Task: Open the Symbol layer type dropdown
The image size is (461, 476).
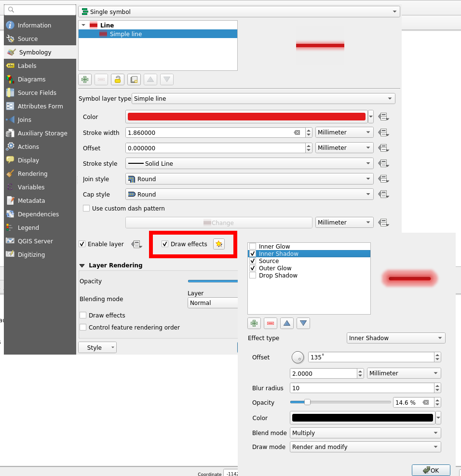Action: coord(263,98)
